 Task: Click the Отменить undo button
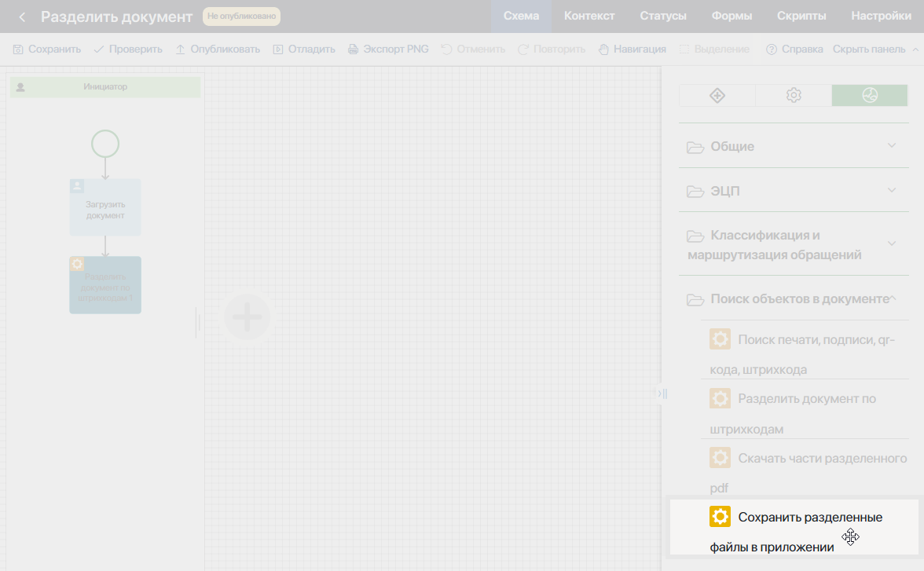pos(473,49)
